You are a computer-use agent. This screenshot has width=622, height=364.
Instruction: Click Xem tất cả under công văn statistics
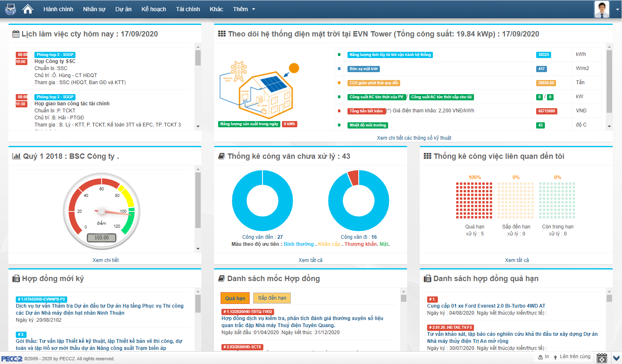coord(310,260)
